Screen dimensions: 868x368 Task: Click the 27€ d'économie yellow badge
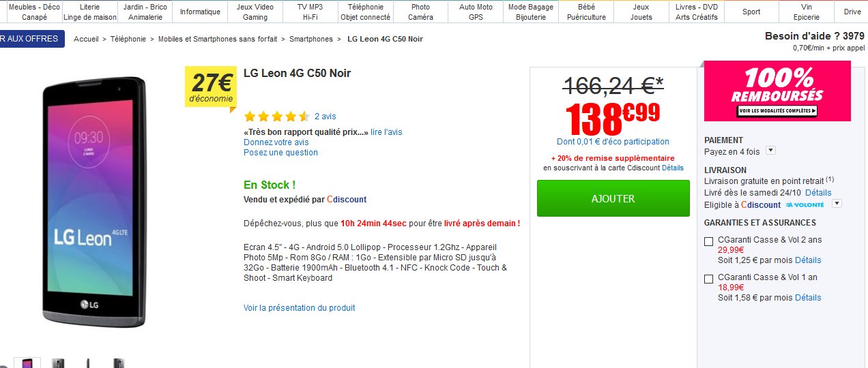(x=212, y=88)
